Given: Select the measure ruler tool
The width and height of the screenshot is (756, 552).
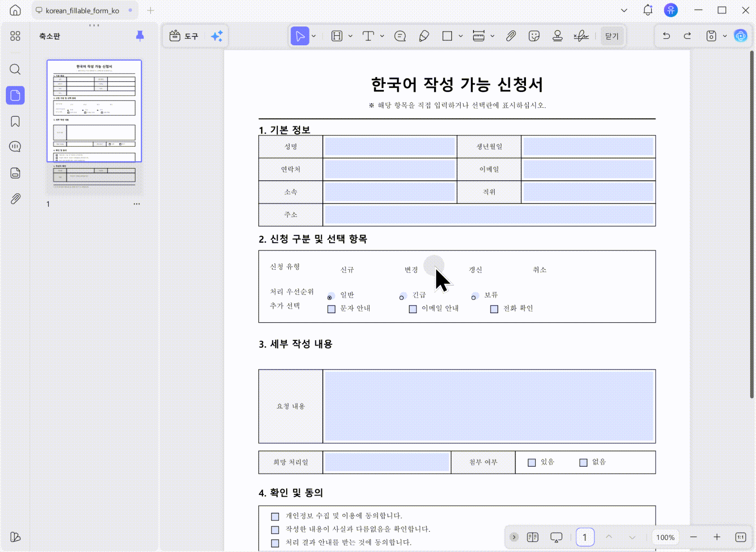Looking at the screenshot, I should click(478, 36).
